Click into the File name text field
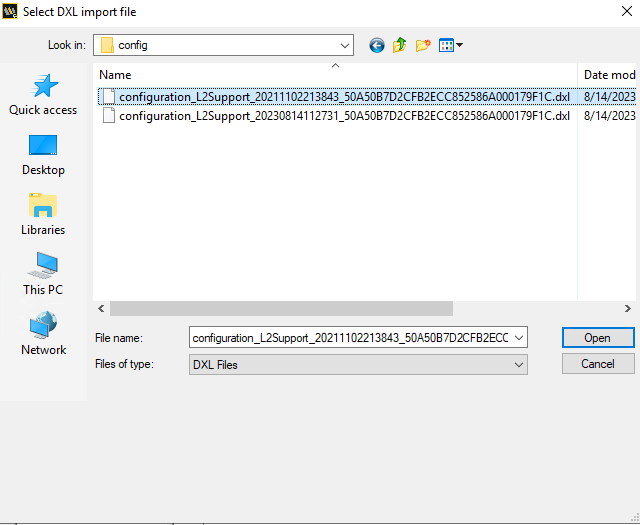640x525 pixels. (350, 338)
